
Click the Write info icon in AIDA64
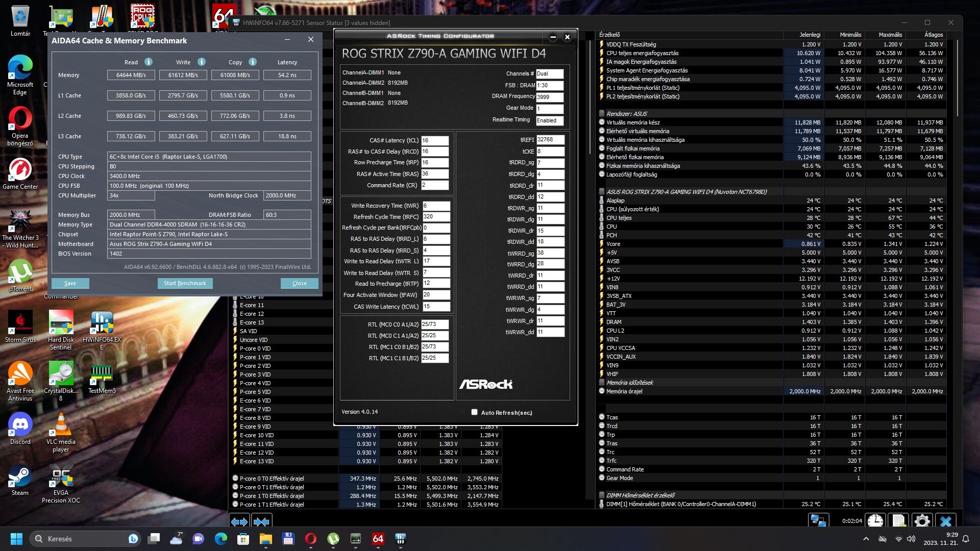[x=201, y=62]
